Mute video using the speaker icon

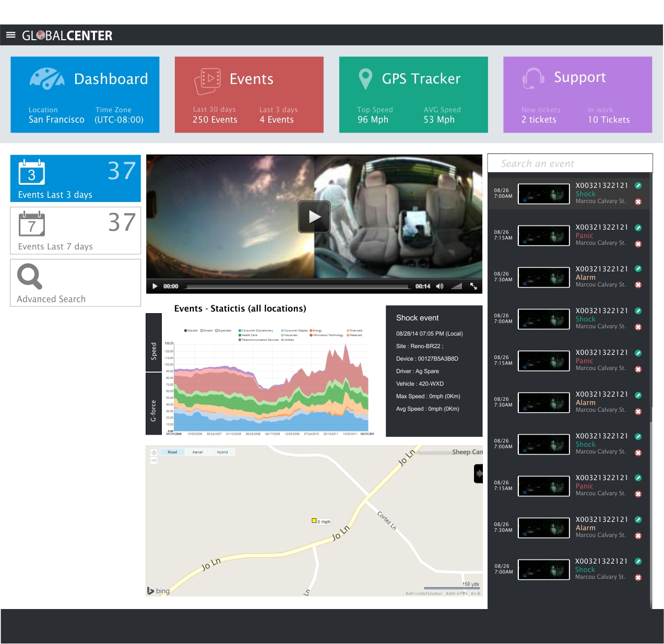(x=440, y=286)
